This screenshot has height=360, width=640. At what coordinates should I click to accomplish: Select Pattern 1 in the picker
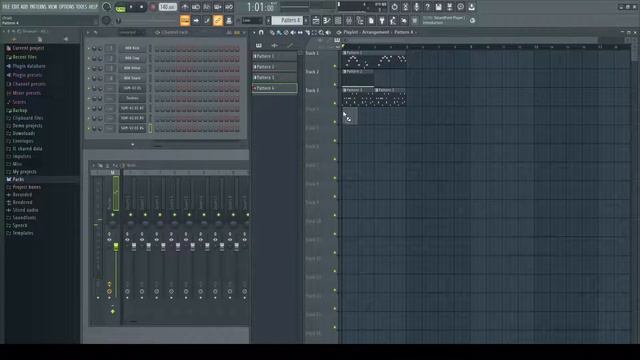coord(275,56)
